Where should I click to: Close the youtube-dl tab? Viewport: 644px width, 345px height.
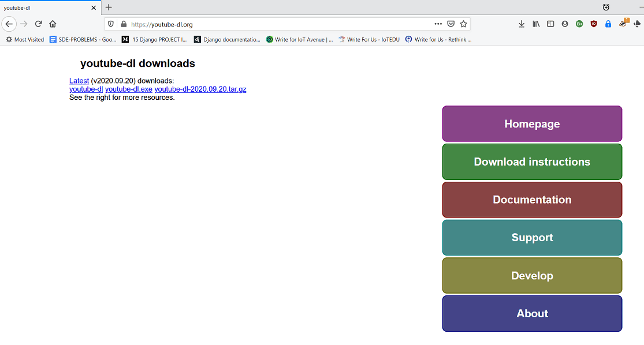pos(94,8)
